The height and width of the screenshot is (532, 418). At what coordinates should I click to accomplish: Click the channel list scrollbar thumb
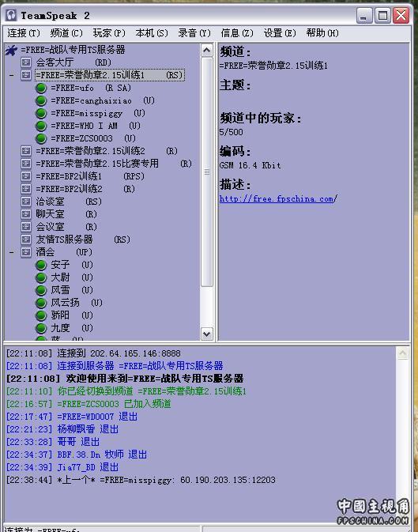coord(206,172)
